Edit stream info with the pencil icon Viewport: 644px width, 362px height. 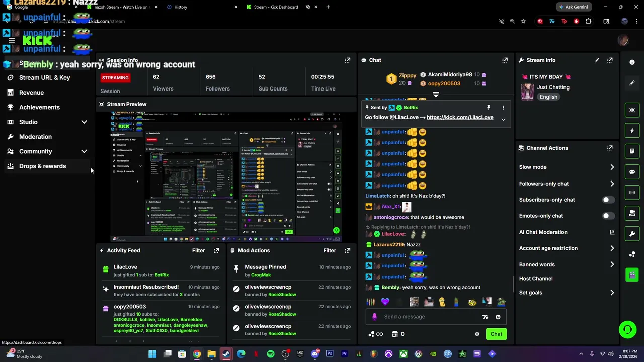[597, 60]
